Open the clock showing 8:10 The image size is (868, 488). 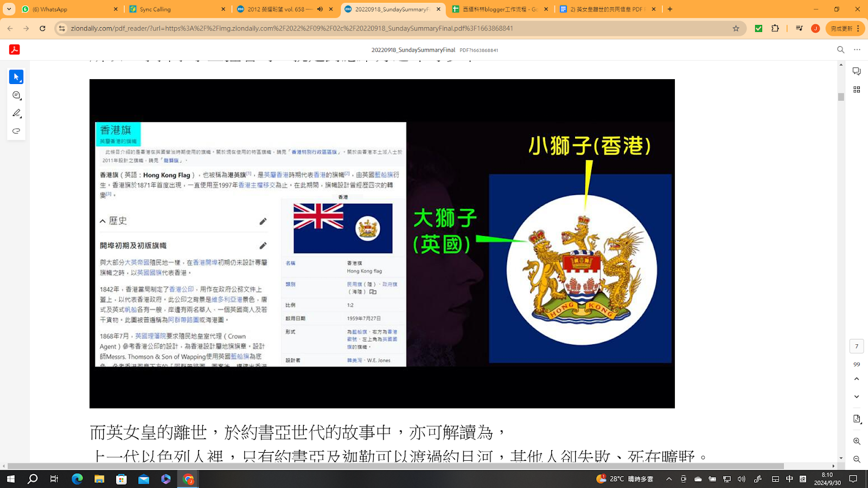827,479
